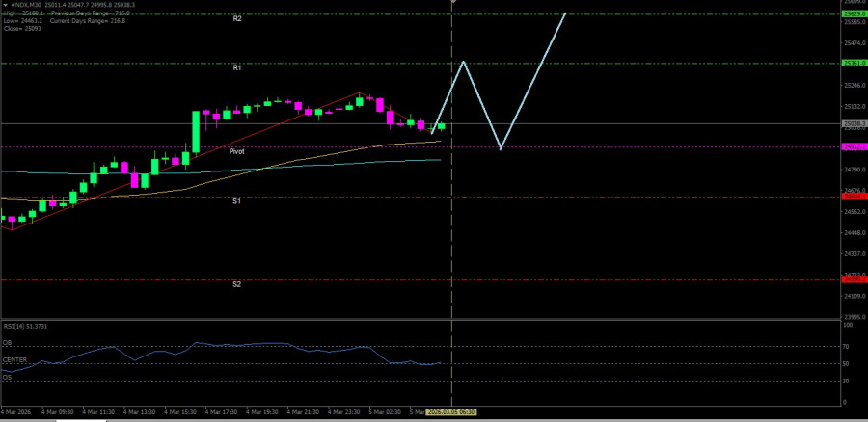Click the 4 Mar 17:30 time axis label
Viewport: 868px width, 422px height.
221,411
